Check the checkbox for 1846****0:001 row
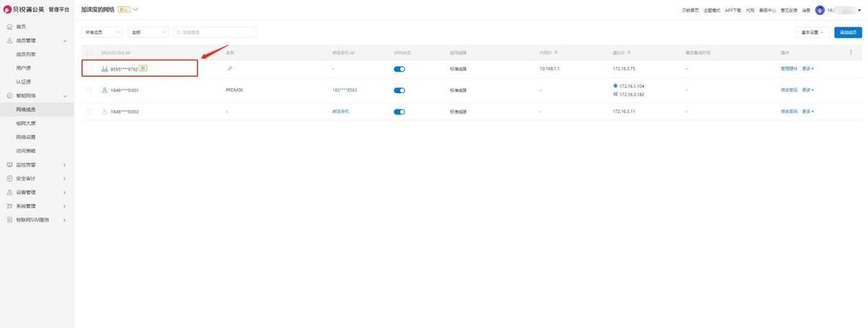Screen dimensions: 868x328 coord(89,90)
